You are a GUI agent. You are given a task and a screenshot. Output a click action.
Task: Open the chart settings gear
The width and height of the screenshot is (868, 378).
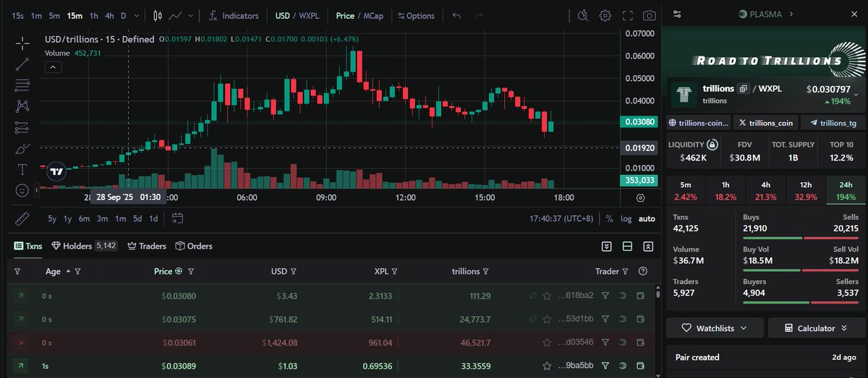click(x=605, y=15)
